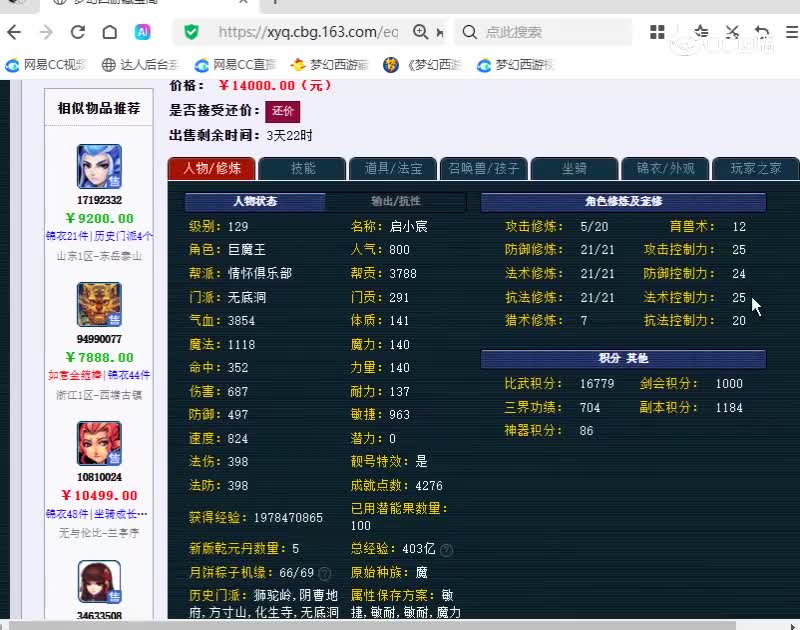Open the 达人后台 bookmark
The image size is (800, 630).
tap(141, 65)
